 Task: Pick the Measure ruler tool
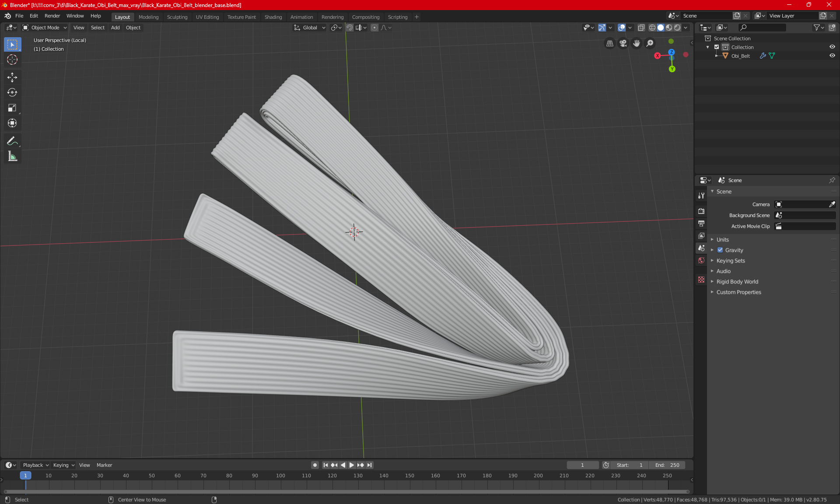(x=12, y=156)
